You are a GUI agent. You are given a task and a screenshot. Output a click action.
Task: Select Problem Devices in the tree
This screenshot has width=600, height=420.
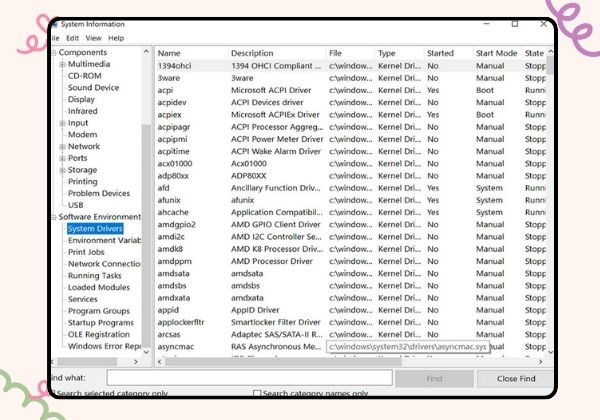click(x=99, y=194)
